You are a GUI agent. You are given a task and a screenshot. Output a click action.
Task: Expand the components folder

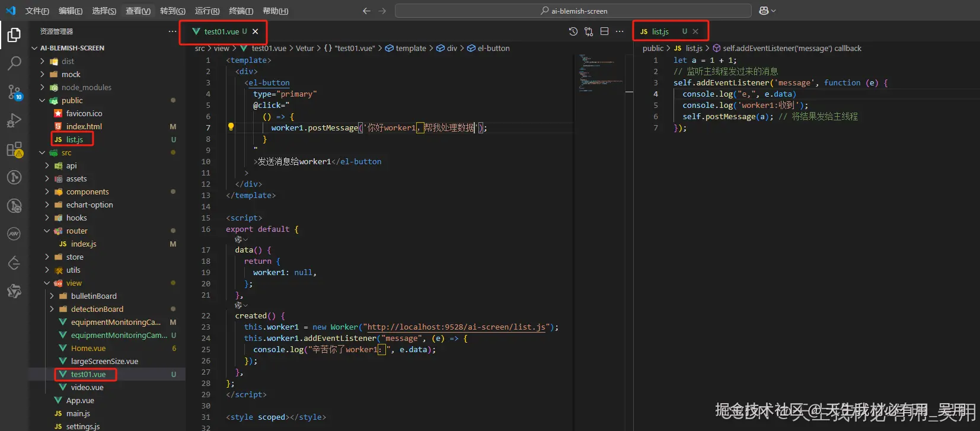point(87,191)
